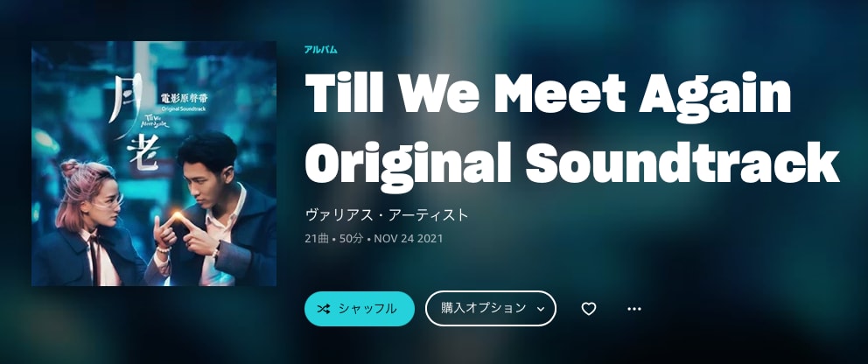Click the album cover artwork

click(x=154, y=164)
